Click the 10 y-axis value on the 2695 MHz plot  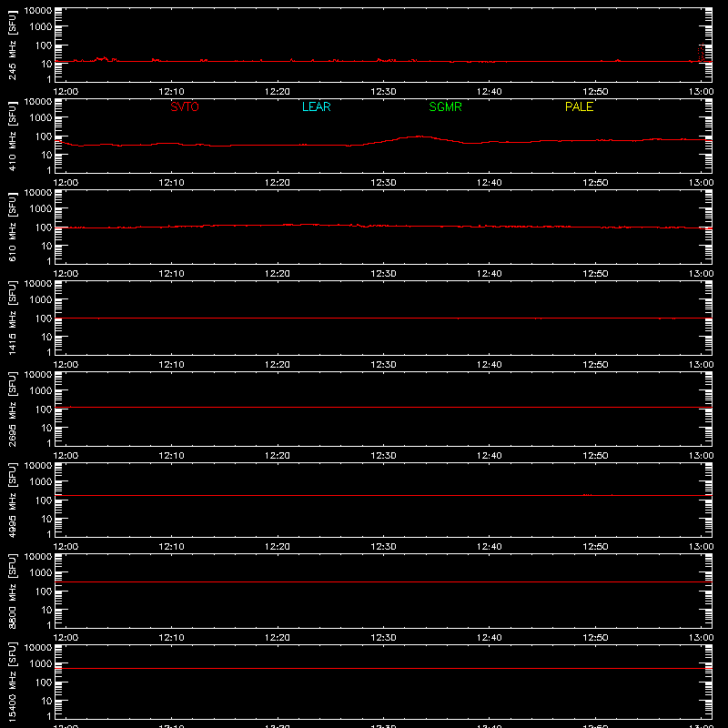point(47,428)
